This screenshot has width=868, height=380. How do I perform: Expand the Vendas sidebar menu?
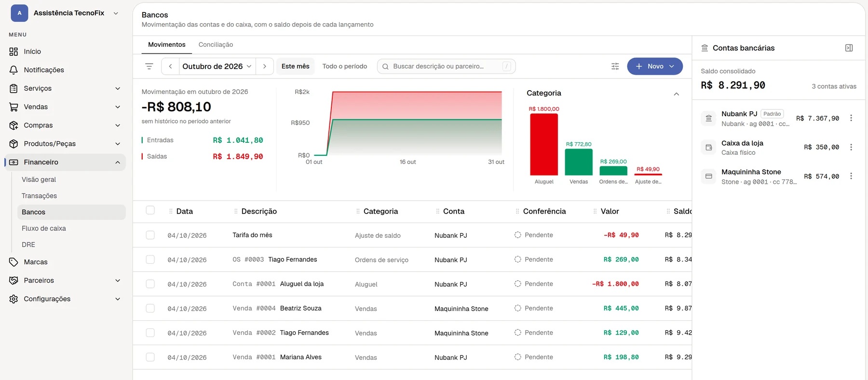click(65, 107)
